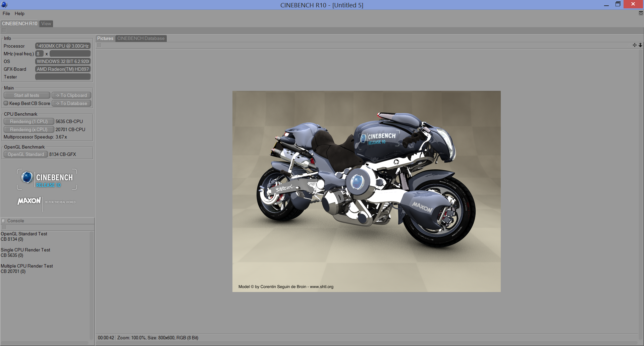Run Rendering (1 CPU) benchmark
Viewport: 644px width, 346px height.
coord(29,121)
